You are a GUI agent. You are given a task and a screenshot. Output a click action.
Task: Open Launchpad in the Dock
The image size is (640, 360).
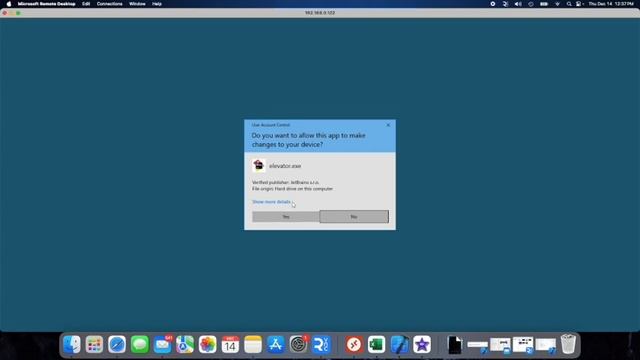coord(94,344)
